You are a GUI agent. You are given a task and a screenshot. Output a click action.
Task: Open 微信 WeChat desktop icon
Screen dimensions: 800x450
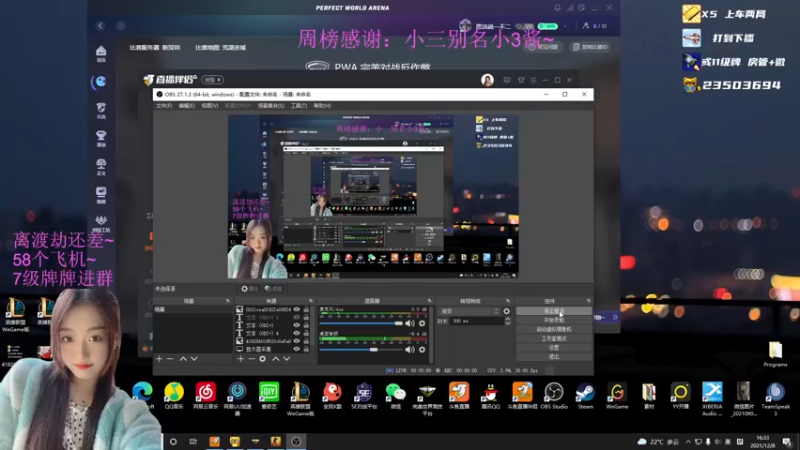click(x=395, y=395)
